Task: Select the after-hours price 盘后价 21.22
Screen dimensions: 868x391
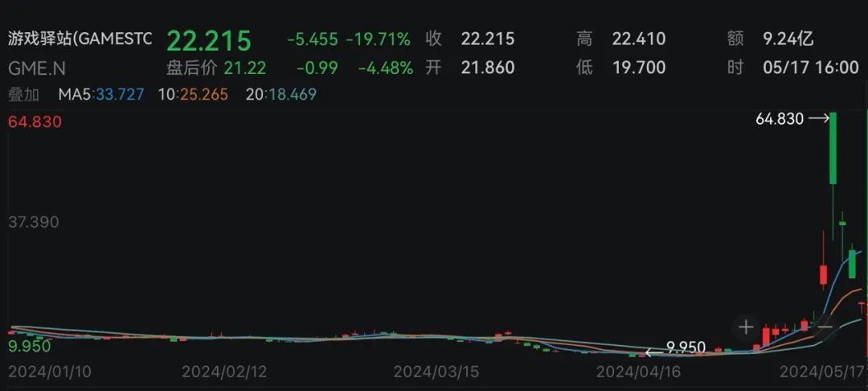Action: [216, 68]
